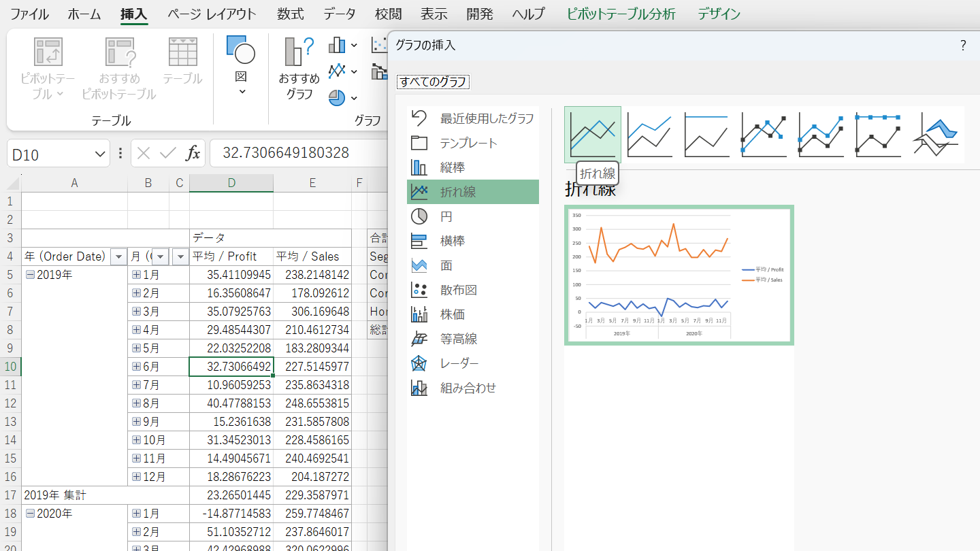Image resolution: width=980 pixels, height=551 pixels.
Task: Choose the 散布図 chart category
Action: pyautogui.click(x=473, y=290)
